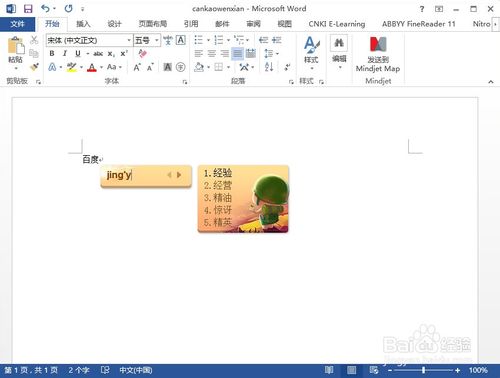The height and width of the screenshot is (378, 500).
Task: Apply strikethrough (abc) formatting
Action: [x=98, y=54]
